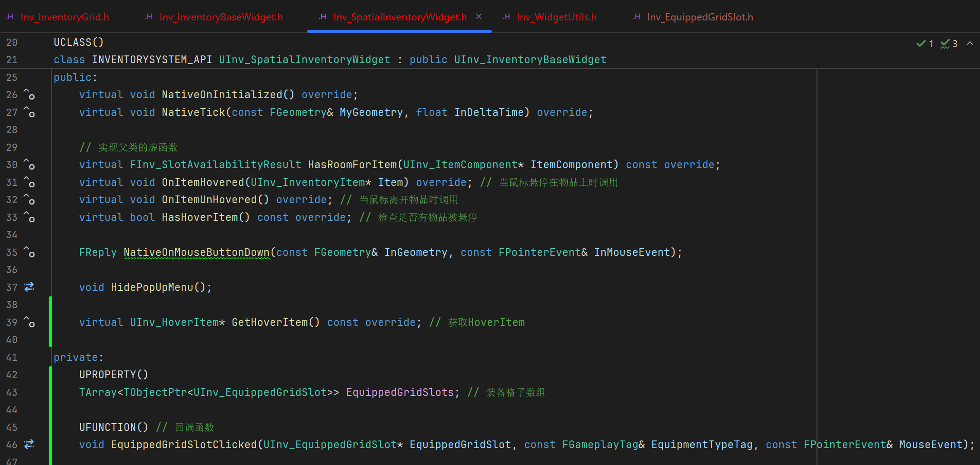Click the public: access specifier
980x465 pixels.
tap(75, 77)
